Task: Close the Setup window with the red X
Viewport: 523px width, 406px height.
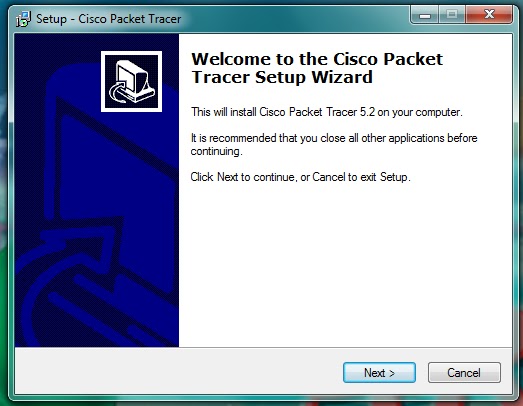Action: click(x=489, y=15)
